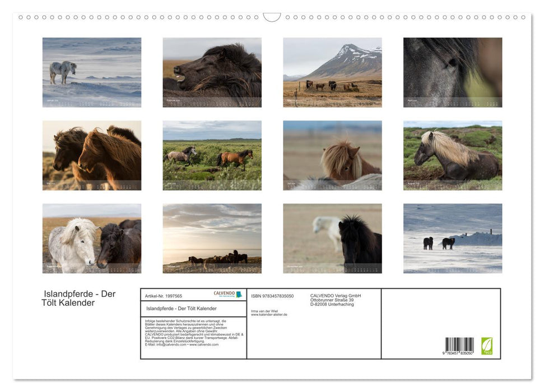
Task: Open the November black horse portrait
Action: point(332,238)
